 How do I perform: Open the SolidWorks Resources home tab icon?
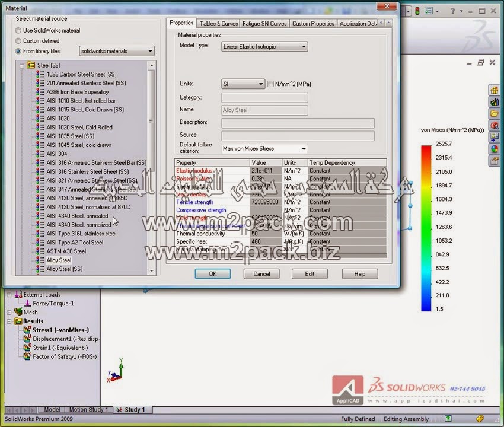(x=495, y=90)
